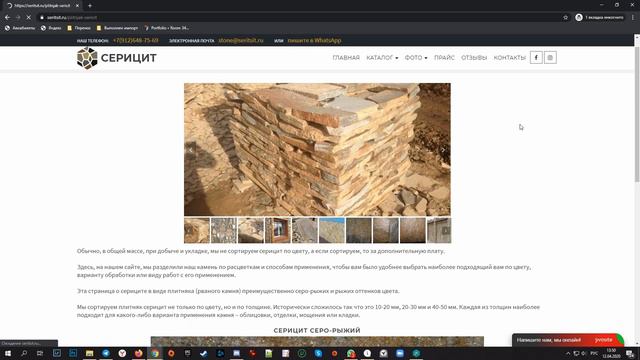Click the СЕРИЦИТ СЕРО-РЫЖИЙ heading
Image resolution: width=640 pixels, height=360 pixels.
click(317, 330)
